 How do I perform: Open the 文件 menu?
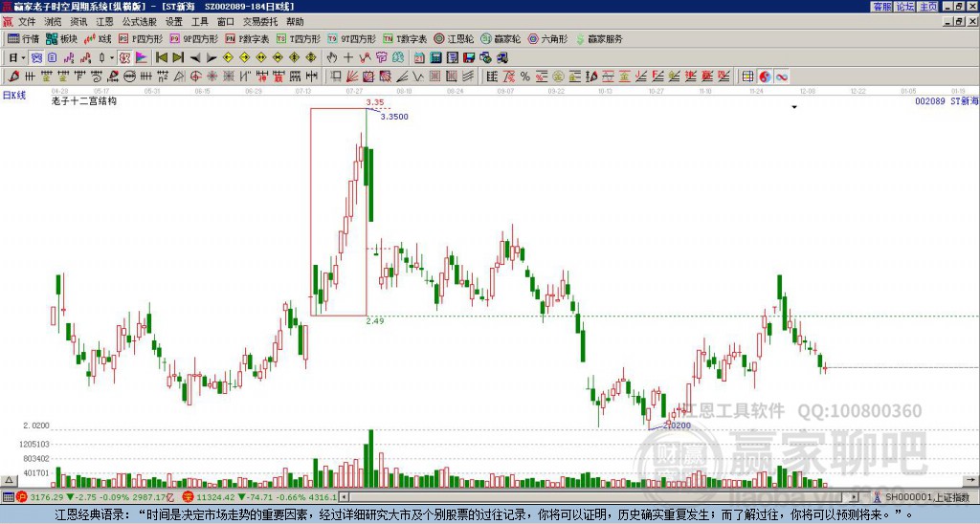[27, 22]
